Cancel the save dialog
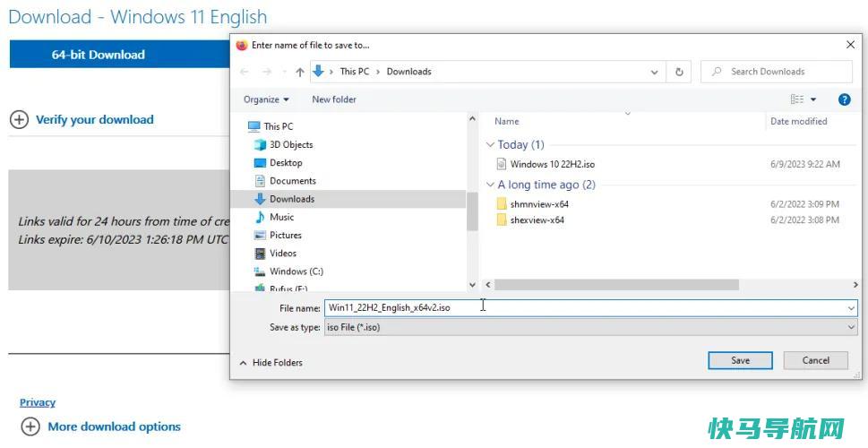 pyautogui.click(x=815, y=360)
